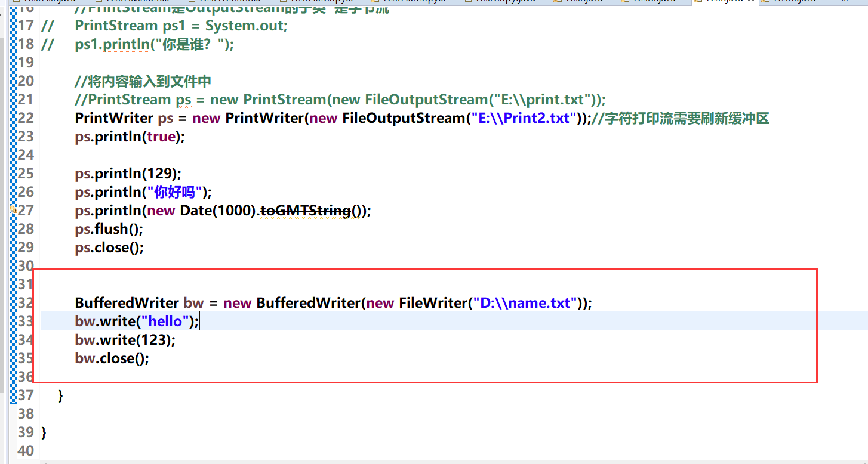Click the deprecation warning marker beside line 27
The image size is (868, 464).
[x=13, y=211]
